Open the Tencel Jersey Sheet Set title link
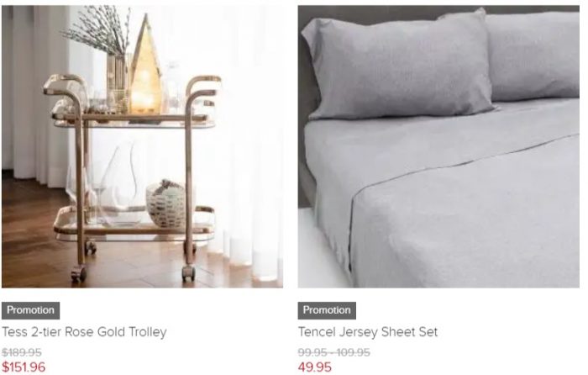This screenshot has height=375, width=588. coord(368,332)
